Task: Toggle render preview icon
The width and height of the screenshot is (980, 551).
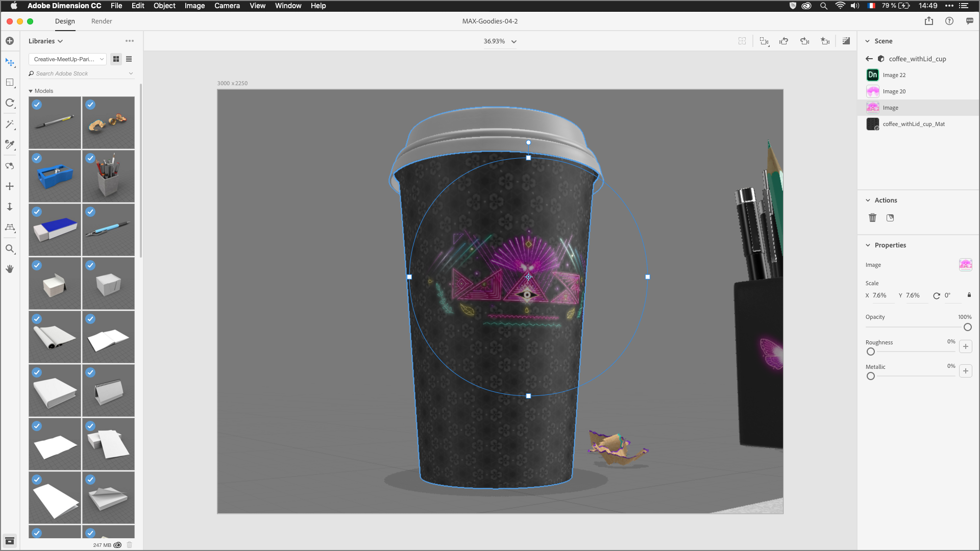Action: (x=846, y=41)
